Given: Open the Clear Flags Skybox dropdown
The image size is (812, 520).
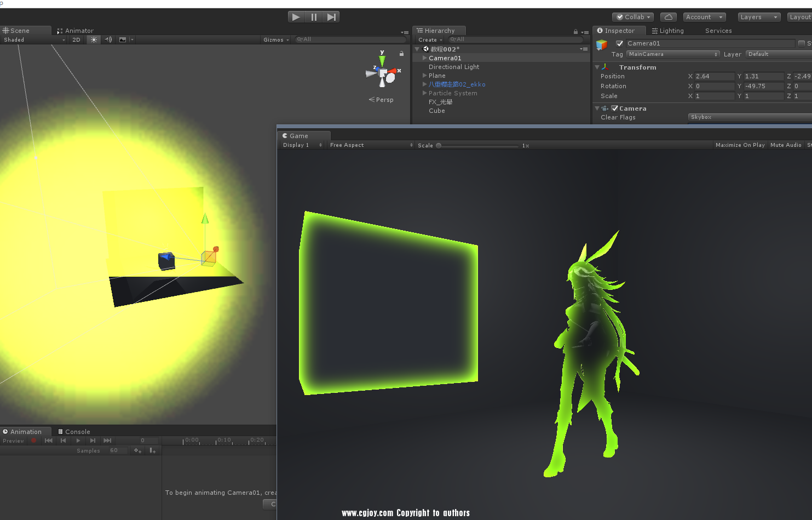Looking at the screenshot, I should coord(750,117).
